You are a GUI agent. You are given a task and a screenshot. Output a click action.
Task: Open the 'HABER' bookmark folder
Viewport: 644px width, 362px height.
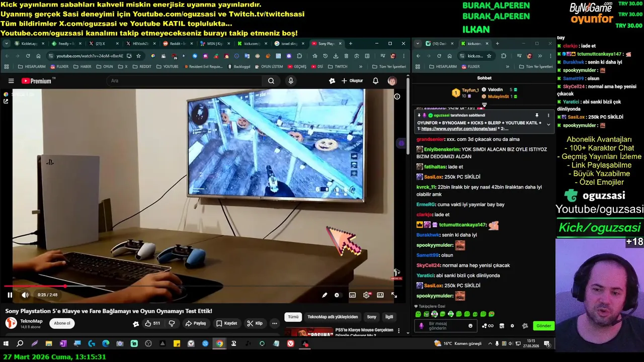pos(83,66)
